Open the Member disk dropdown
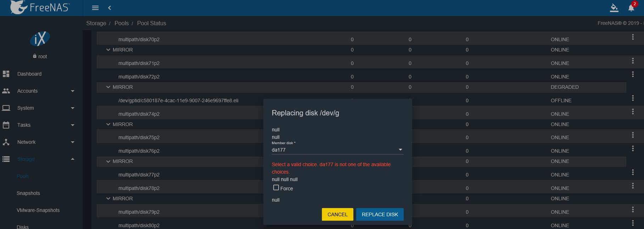 [337, 150]
